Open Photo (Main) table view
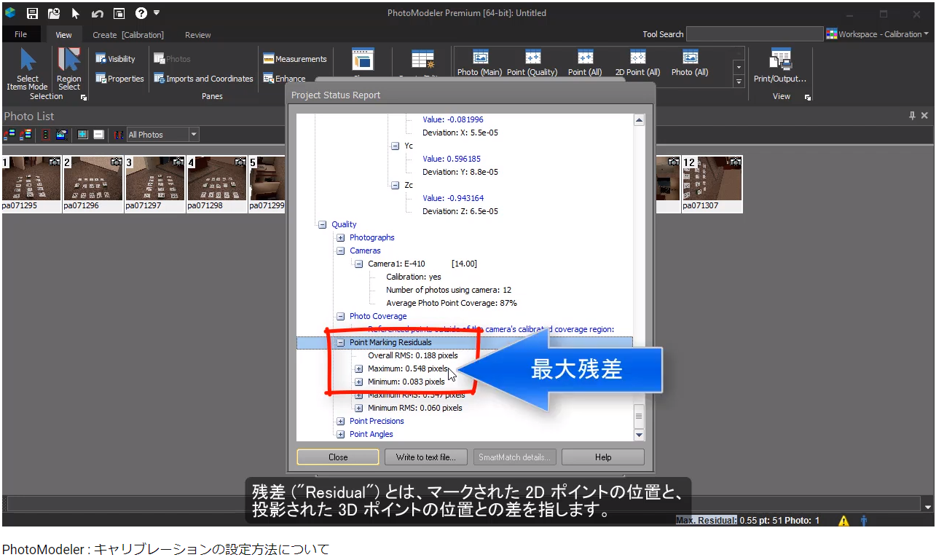Image resolution: width=936 pixels, height=560 pixels. [x=480, y=63]
